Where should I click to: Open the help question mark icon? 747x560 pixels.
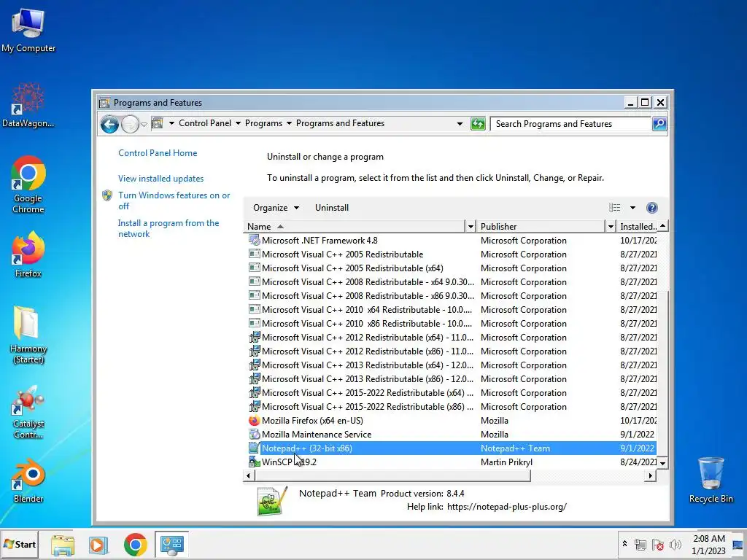coord(651,208)
